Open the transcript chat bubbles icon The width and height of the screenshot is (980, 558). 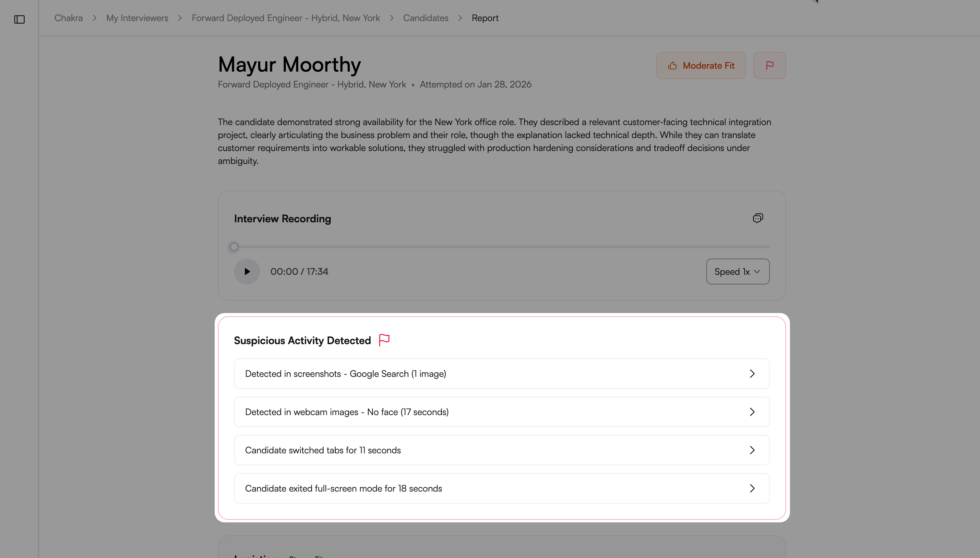(758, 218)
